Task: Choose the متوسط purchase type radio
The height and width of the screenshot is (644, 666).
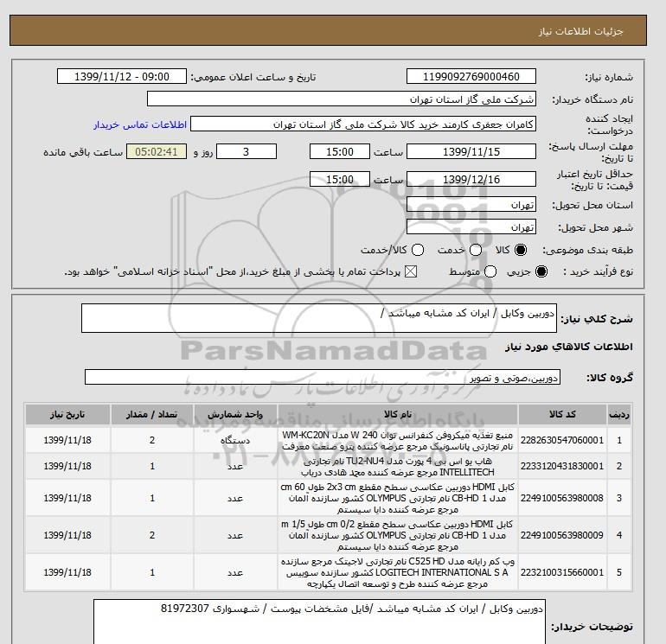Action: coord(490,271)
